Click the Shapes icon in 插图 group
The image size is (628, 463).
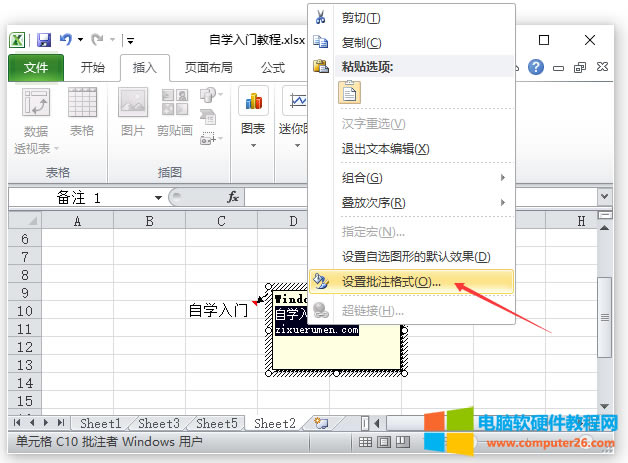point(208,95)
